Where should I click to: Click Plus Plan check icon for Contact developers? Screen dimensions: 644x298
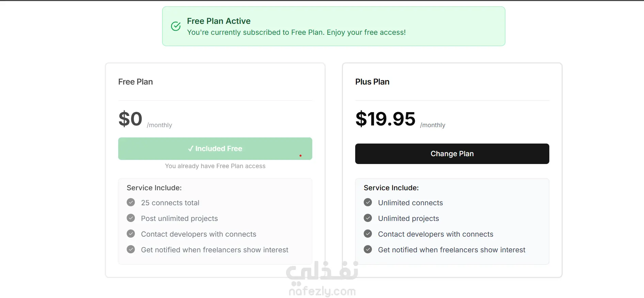click(368, 234)
